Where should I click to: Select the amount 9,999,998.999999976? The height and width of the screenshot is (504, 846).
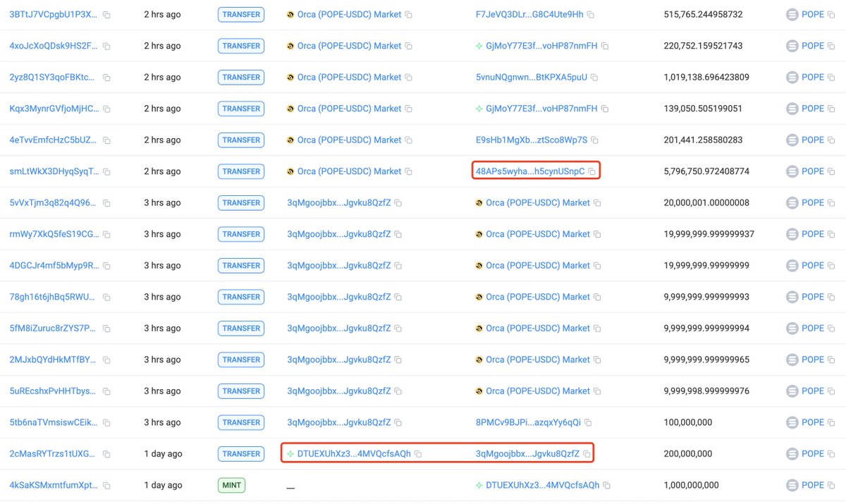tap(706, 391)
